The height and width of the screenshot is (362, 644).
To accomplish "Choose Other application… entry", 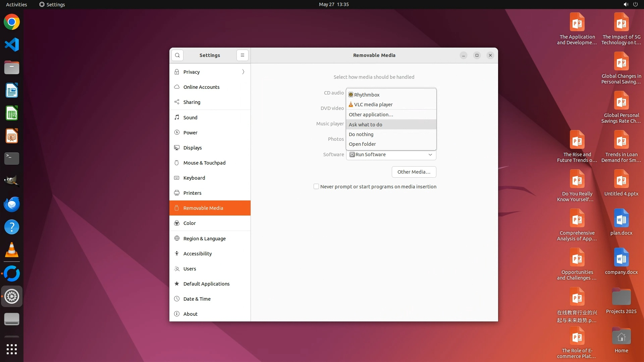I will [371, 115].
